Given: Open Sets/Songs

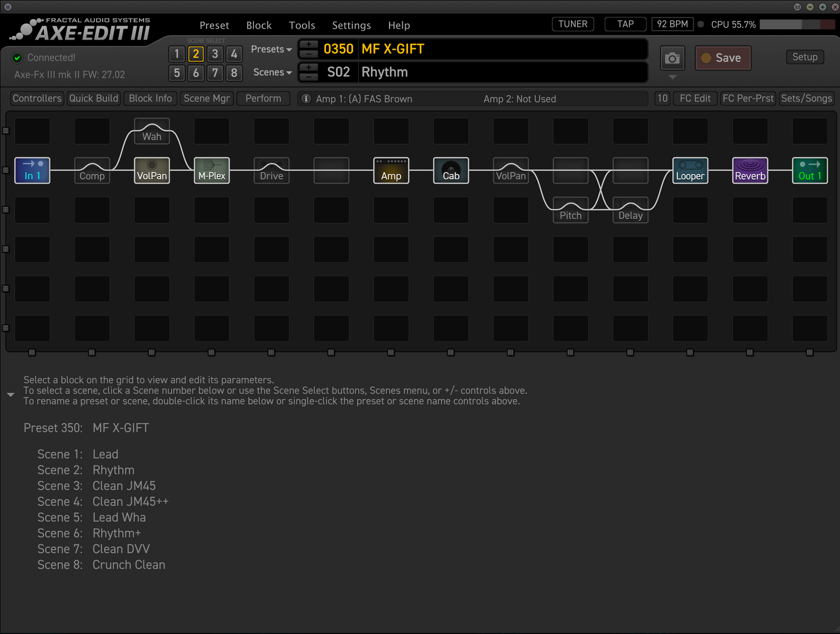Looking at the screenshot, I should click(x=806, y=98).
